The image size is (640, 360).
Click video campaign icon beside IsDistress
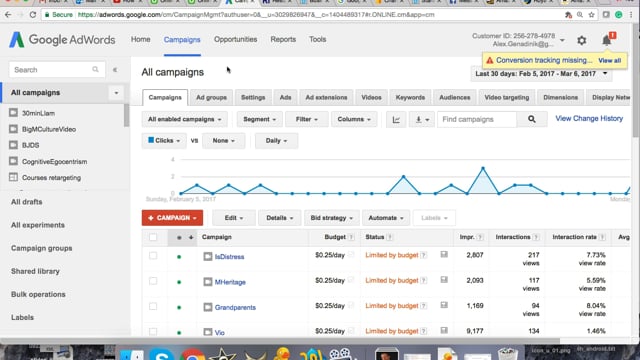point(208,256)
